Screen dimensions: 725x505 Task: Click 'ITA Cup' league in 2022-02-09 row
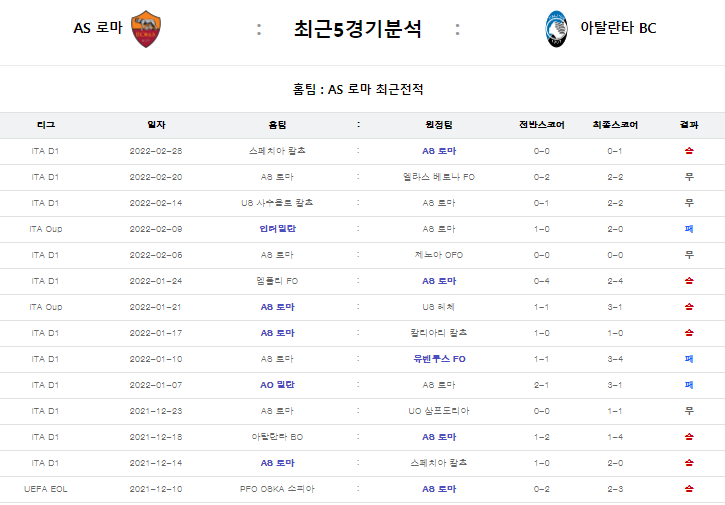[46, 229]
